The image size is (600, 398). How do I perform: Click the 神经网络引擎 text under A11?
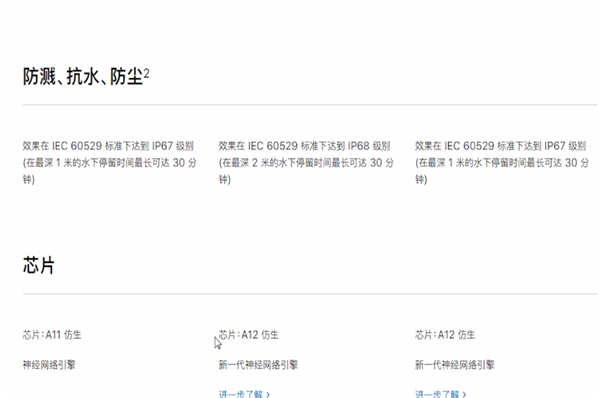pyautogui.click(x=49, y=365)
